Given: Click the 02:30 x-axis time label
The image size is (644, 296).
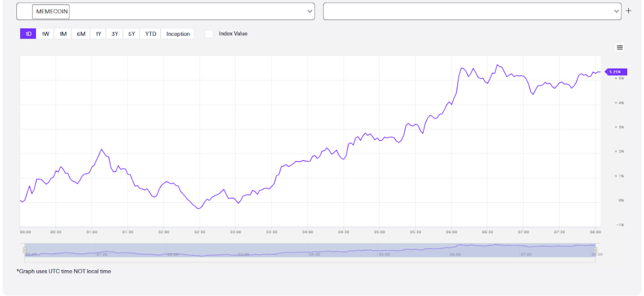Looking at the screenshot, I should tap(199, 232).
